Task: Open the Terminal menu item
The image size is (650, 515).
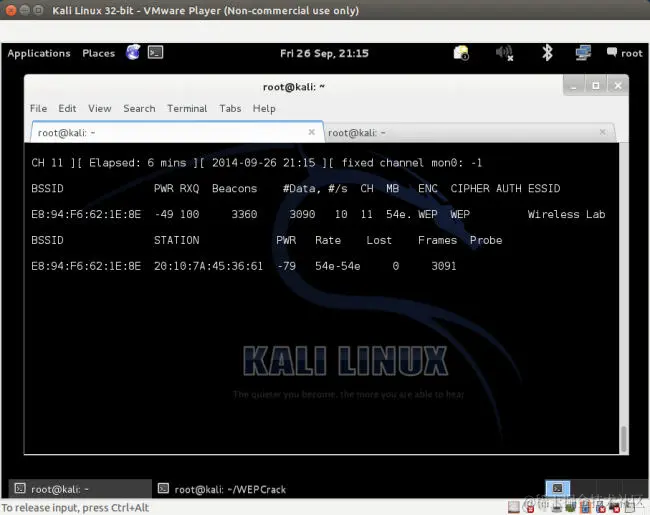Action: click(187, 109)
